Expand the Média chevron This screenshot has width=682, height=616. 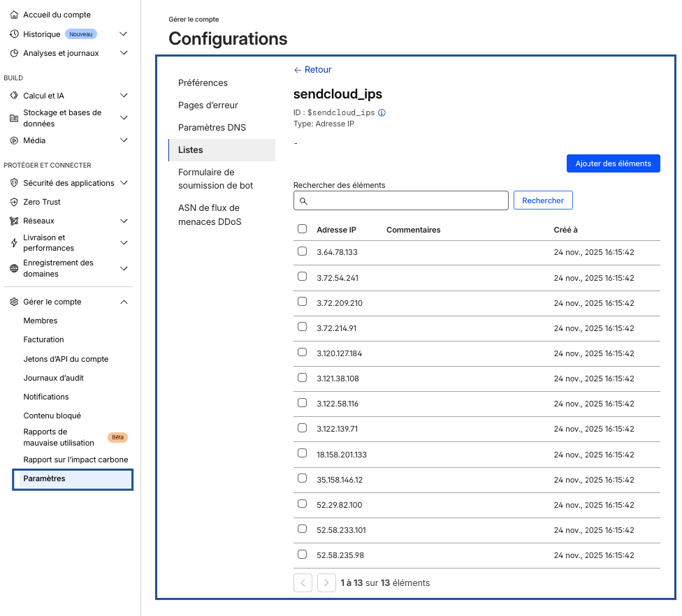coord(124,140)
